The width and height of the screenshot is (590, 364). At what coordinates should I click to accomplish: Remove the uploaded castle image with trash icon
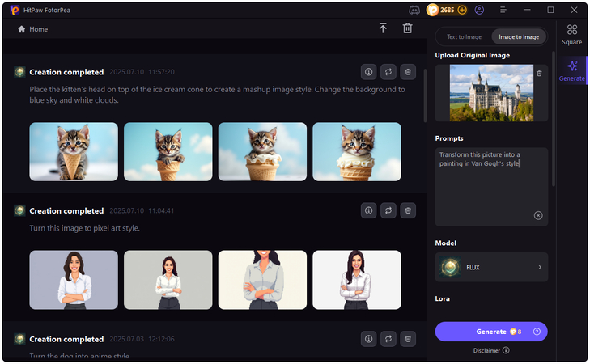point(539,74)
